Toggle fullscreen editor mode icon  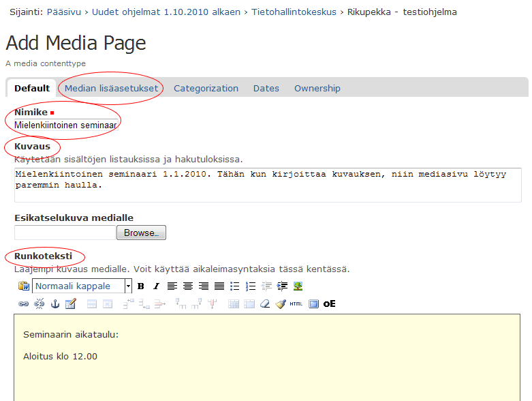[x=313, y=304]
